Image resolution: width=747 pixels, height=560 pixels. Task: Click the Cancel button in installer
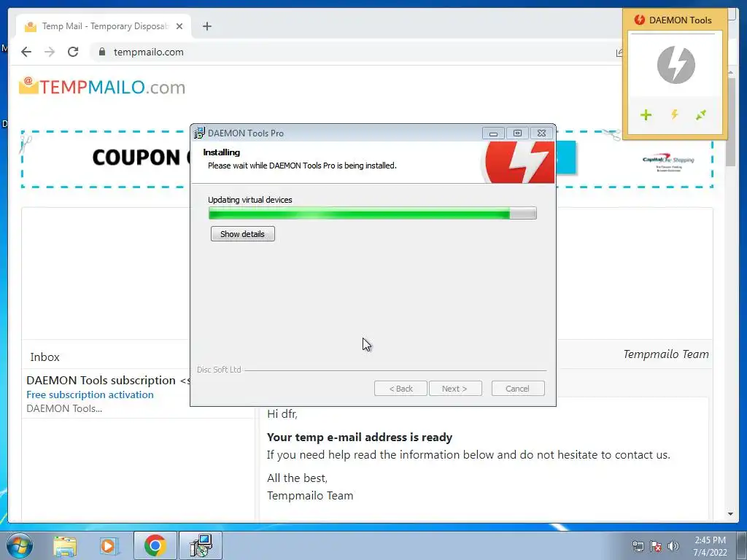(x=518, y=389)
